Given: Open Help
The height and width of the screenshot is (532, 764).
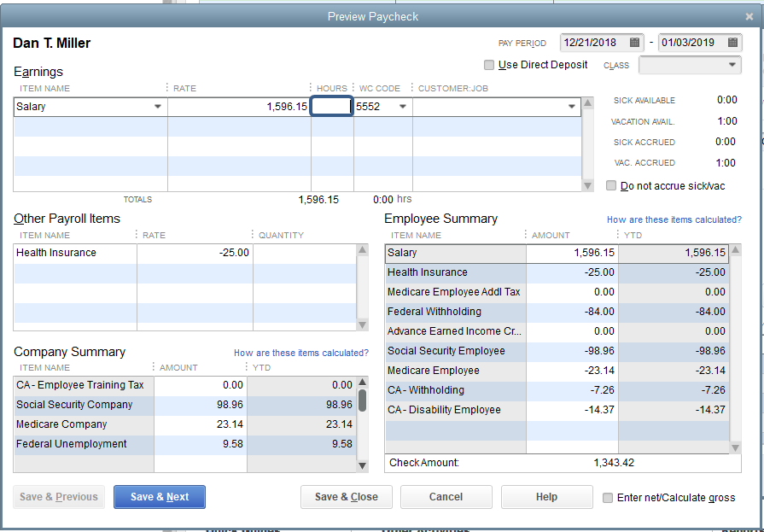Looking at the screenshot, I should click(546, 496).
